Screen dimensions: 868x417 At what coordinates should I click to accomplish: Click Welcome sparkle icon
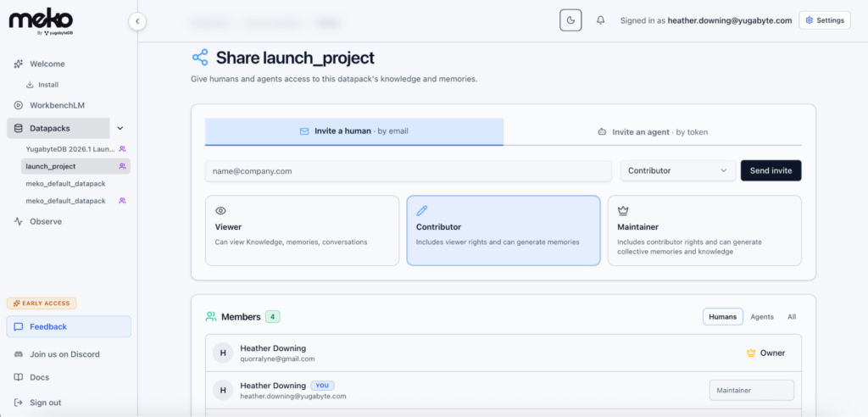point(19,64)
